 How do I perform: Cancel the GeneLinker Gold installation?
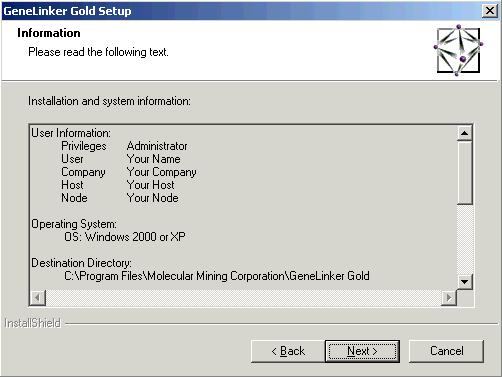click(446, 351)
